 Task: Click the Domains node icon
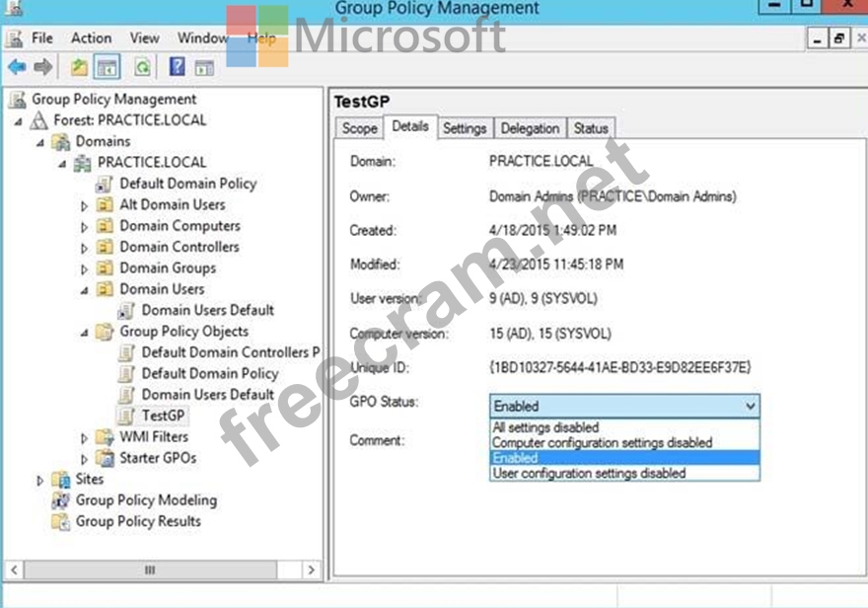pyautogui.click(x=61, y=142)
